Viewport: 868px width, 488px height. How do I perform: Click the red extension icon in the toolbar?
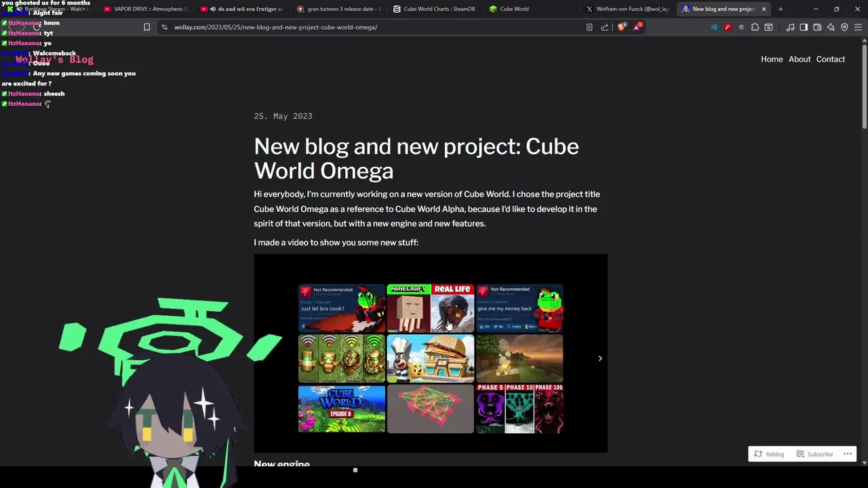point(728,27)
